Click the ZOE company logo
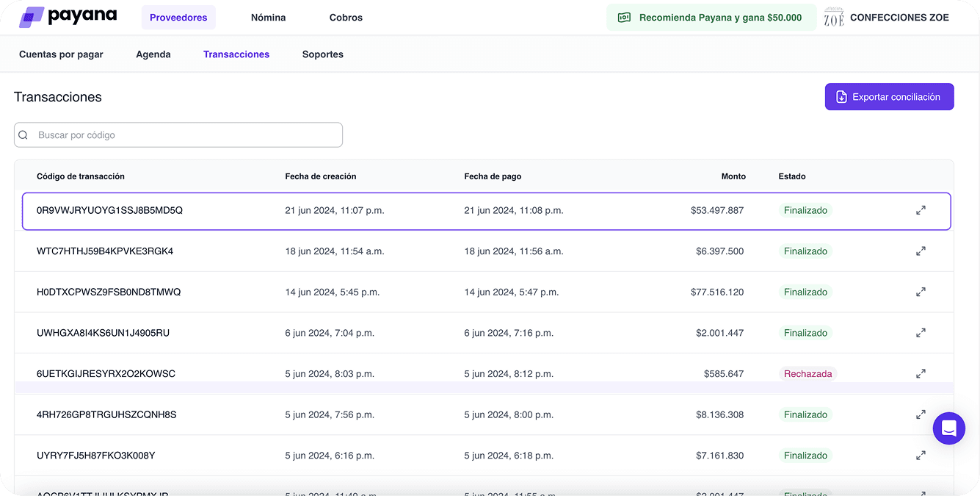Viewport: 980px width, 496px height. tap(833, 16)
